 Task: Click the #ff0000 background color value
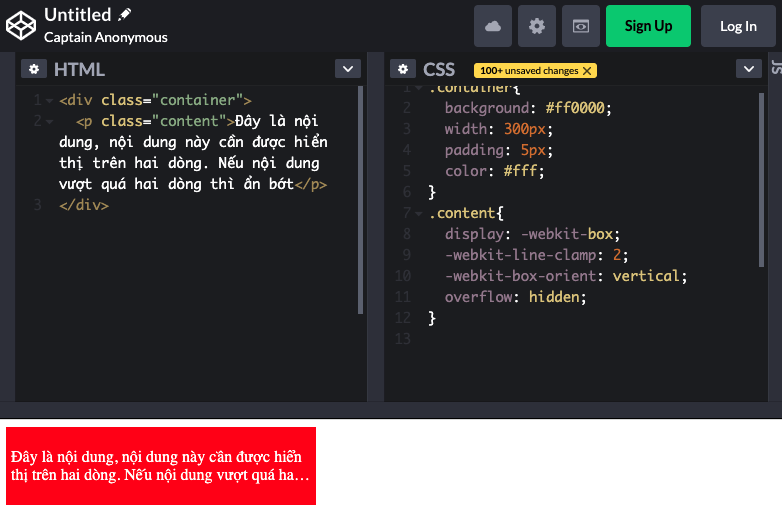tap(577, 108)
